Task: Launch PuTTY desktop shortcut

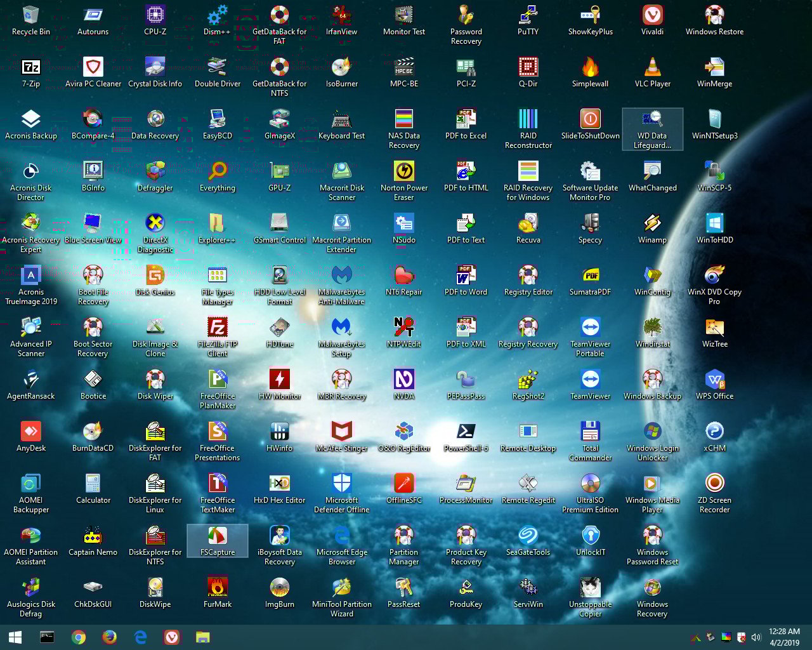Action: [x=528, y=20]
